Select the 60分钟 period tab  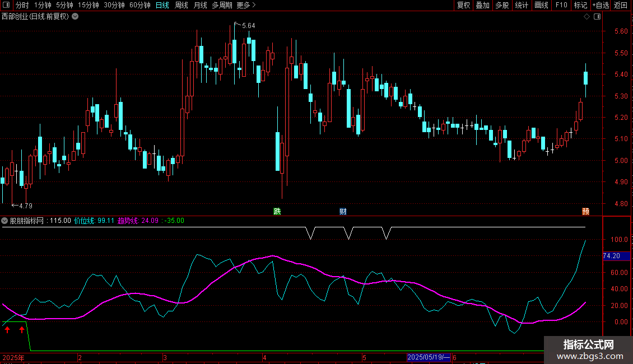point(139,5)
